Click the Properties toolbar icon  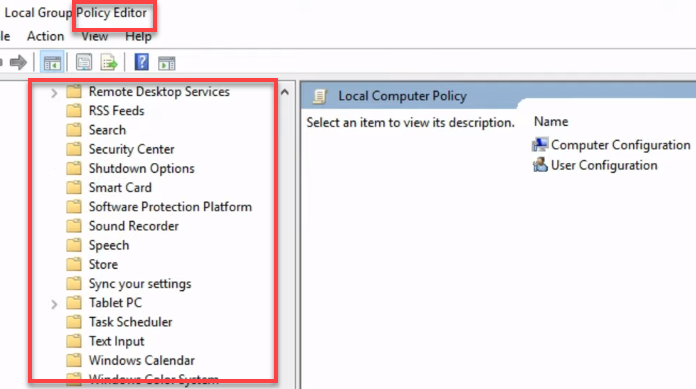coord(84,63)
